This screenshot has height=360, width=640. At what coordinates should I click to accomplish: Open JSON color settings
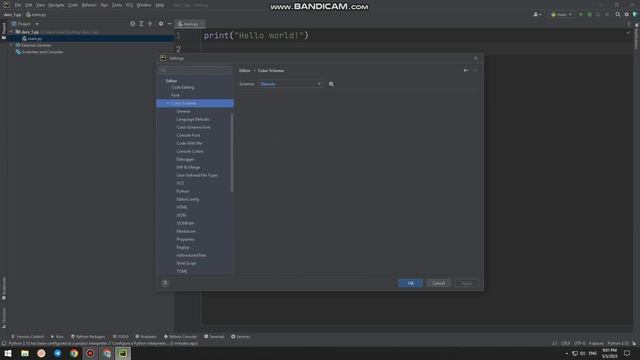tap(181, 215)
